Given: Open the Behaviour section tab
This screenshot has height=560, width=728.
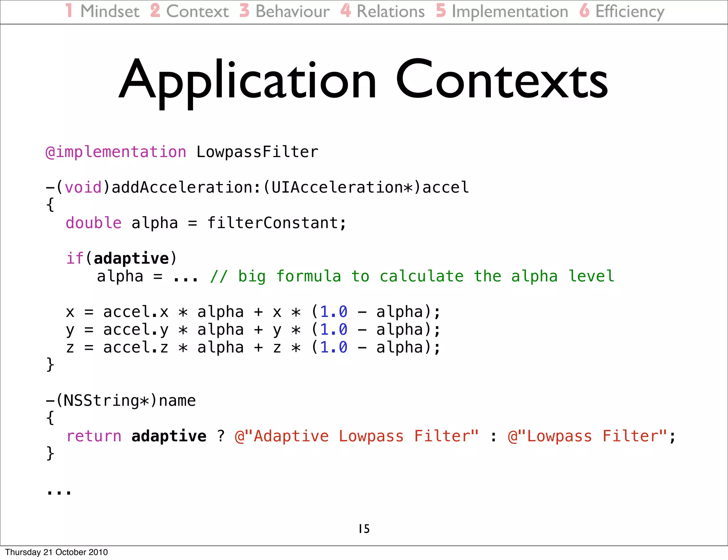Looking at the screenshot, I should 284,11.
